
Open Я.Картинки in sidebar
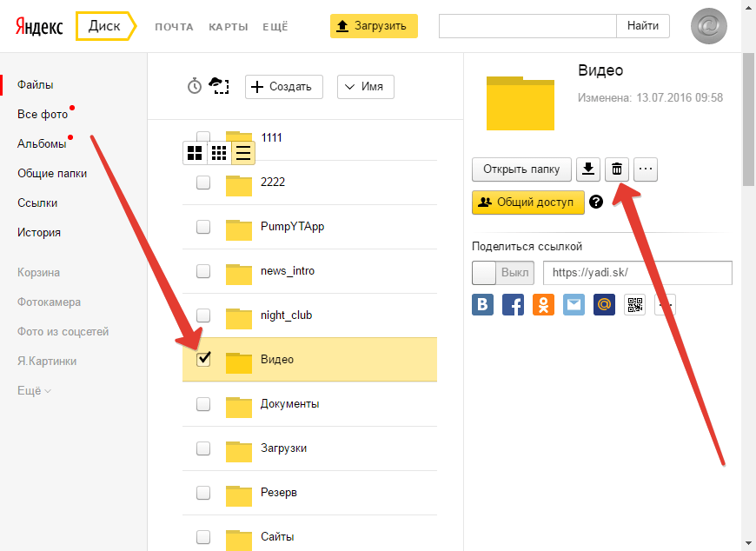pyautogui.click(x=47, y=361)
